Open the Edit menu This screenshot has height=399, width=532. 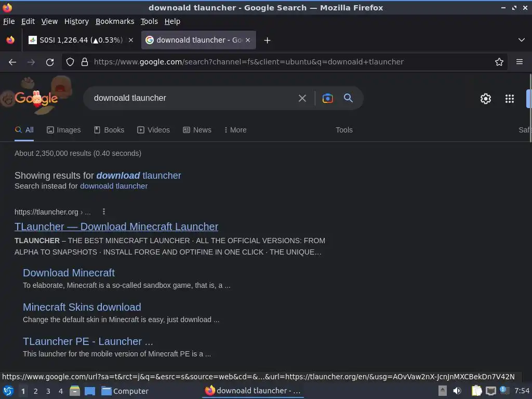[28, 21]
